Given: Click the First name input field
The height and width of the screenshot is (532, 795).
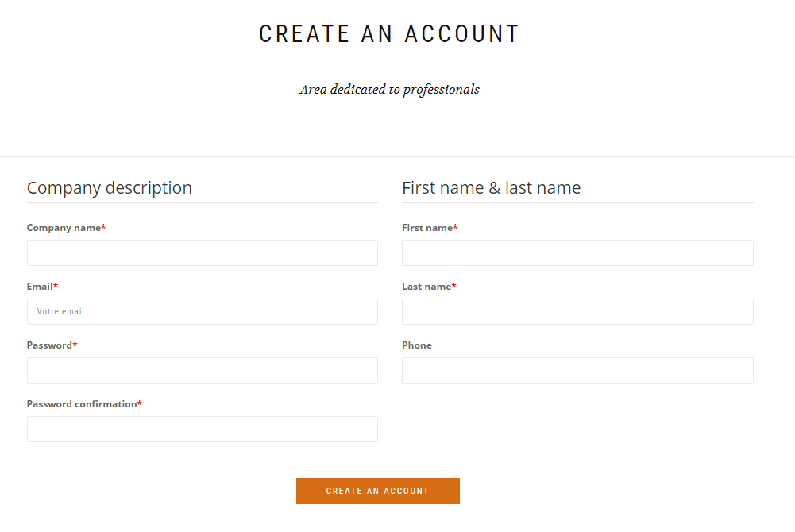Looking at the screenshot, I should [577, 253].
